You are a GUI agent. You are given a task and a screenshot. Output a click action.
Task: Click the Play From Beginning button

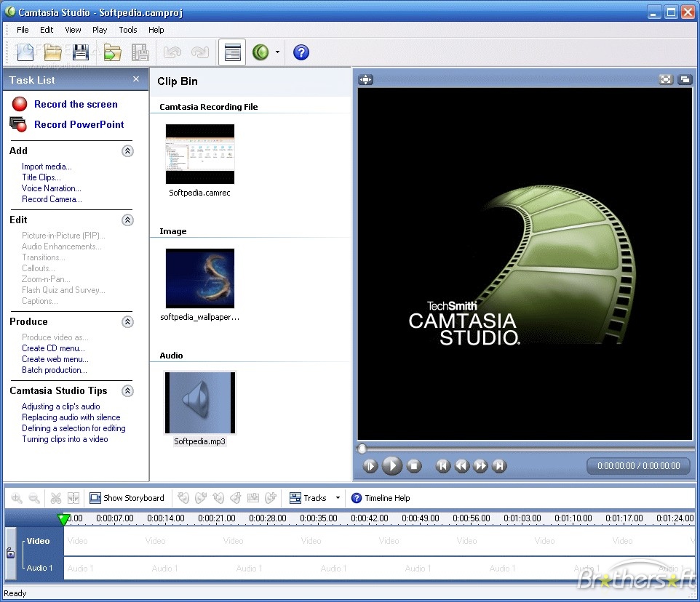click(370, 467)
